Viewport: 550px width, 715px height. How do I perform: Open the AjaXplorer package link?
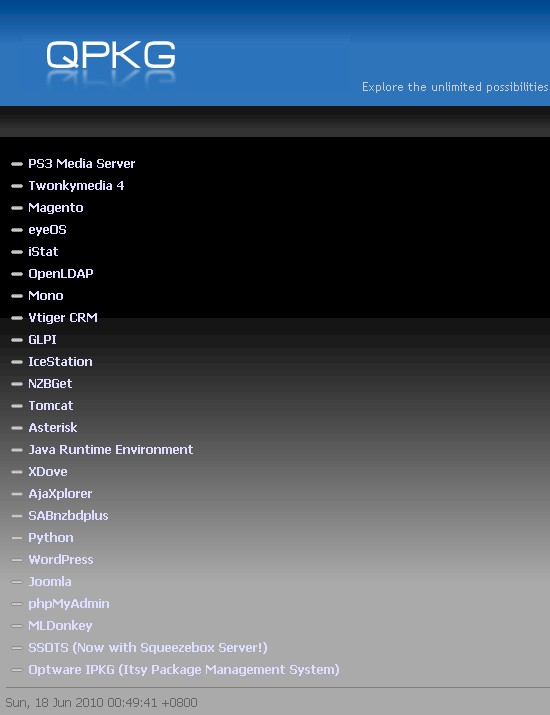click(x=60, y=494)
